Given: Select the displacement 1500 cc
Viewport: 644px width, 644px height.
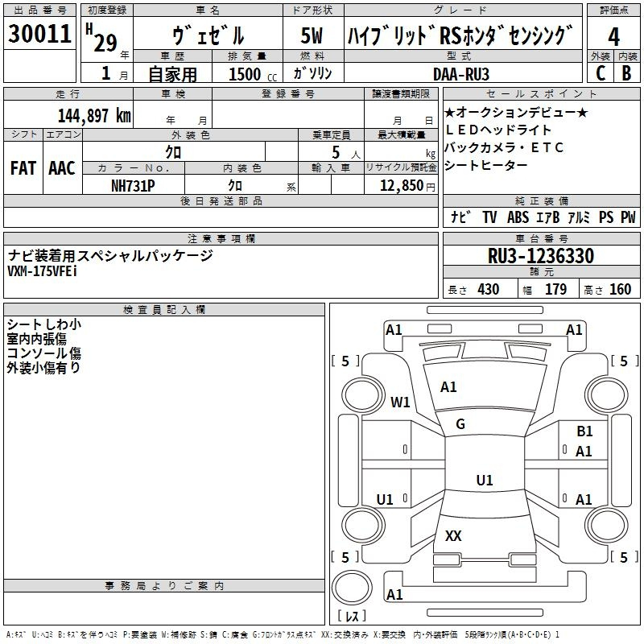Looking at the screenshot, I should click(253, 74).
